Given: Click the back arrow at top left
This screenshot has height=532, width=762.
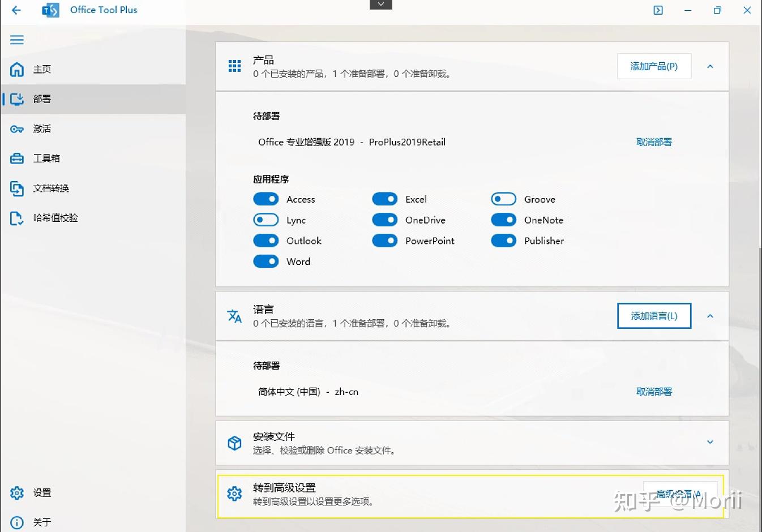Looking at the screenshot, I should [x=15, y=10].
